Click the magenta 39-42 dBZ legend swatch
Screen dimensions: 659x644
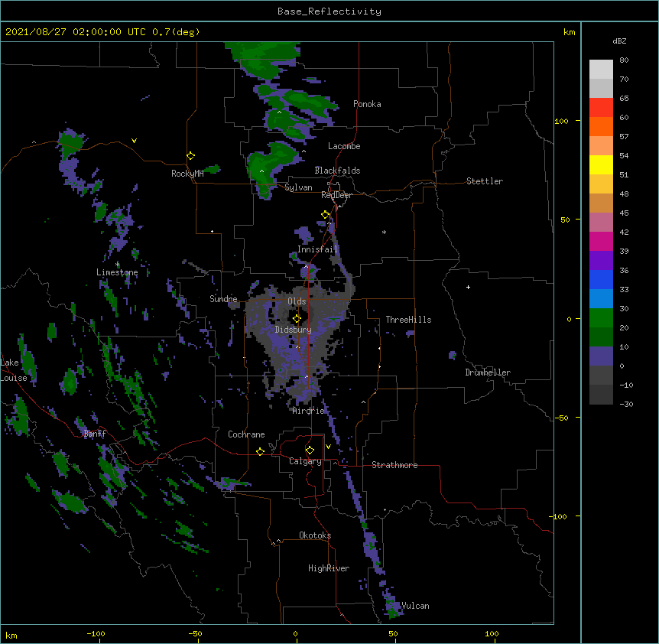pos(601,241)
